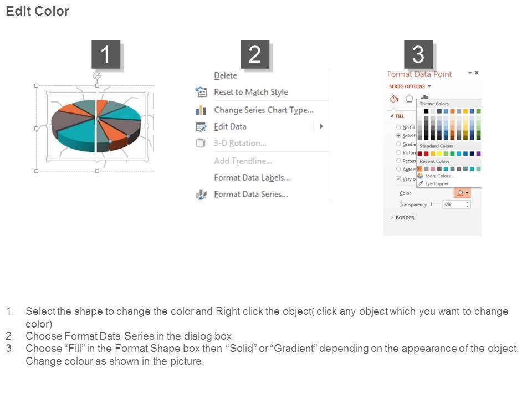Click the Edit Data table icon
This screenshot has height=399, width=532.
[x=201, y=126]
